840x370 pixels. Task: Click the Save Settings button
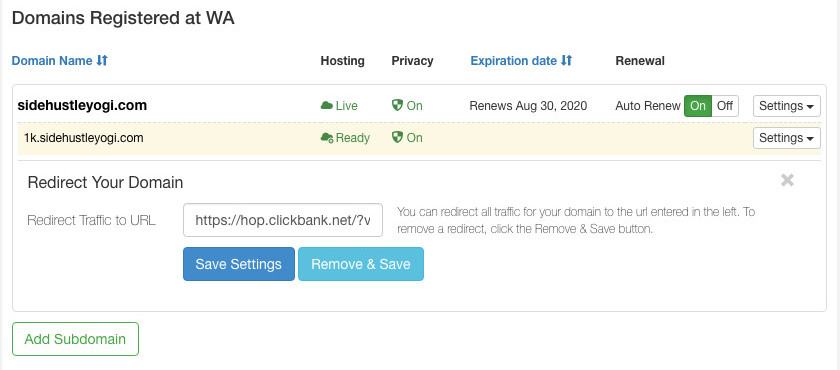(238, 264)
